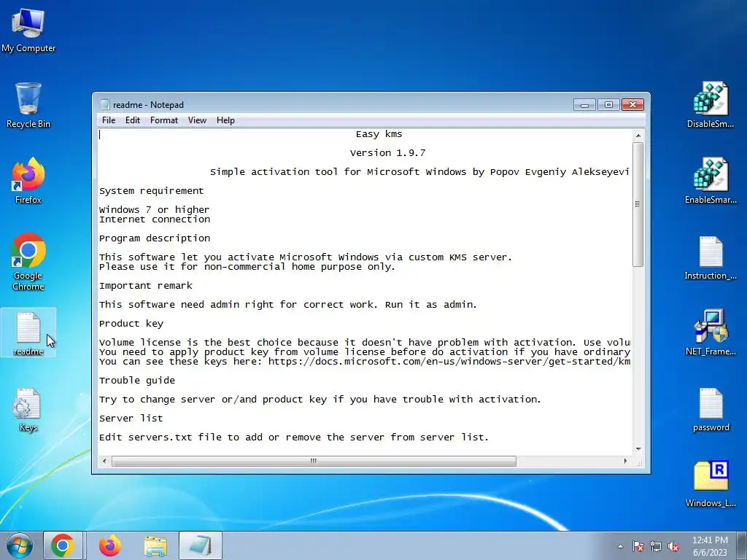
Task: Click the vertical scrollbar down arrow
Action: (x=638, y=449)
